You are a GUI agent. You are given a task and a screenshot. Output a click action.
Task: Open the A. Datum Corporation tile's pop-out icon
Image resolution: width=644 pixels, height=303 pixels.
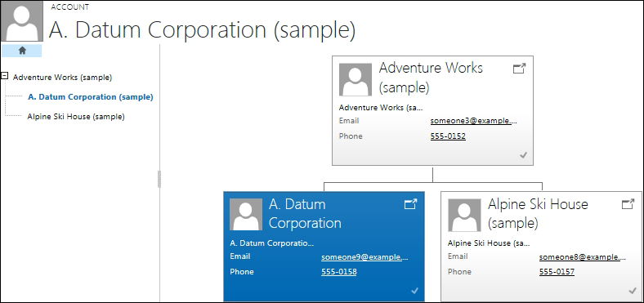tap(411, 204)
